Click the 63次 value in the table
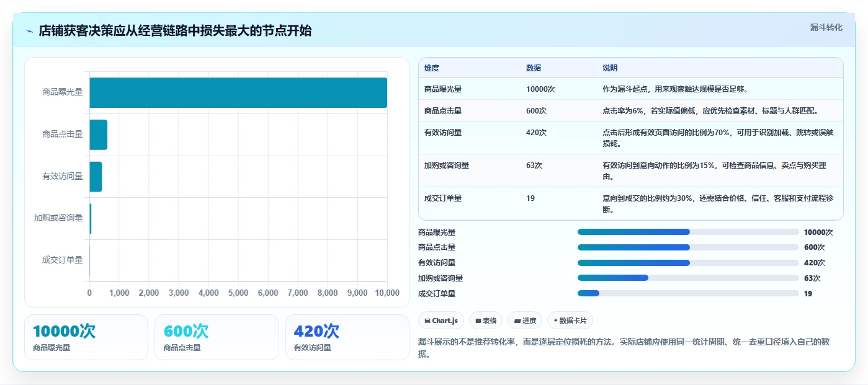The height and width of the screenshot is (385, 868). pyautogui.click(x=534, y=166)
